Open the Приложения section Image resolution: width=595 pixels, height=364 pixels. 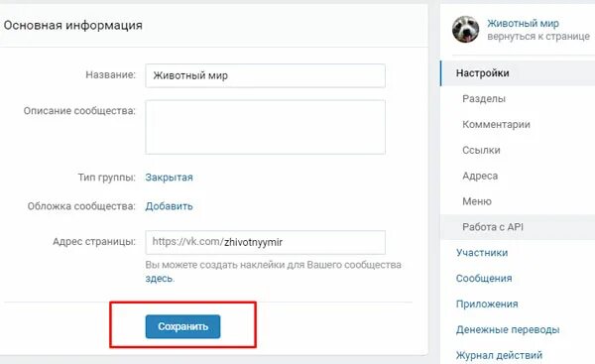pyautogui.click(x=487, y=304)
